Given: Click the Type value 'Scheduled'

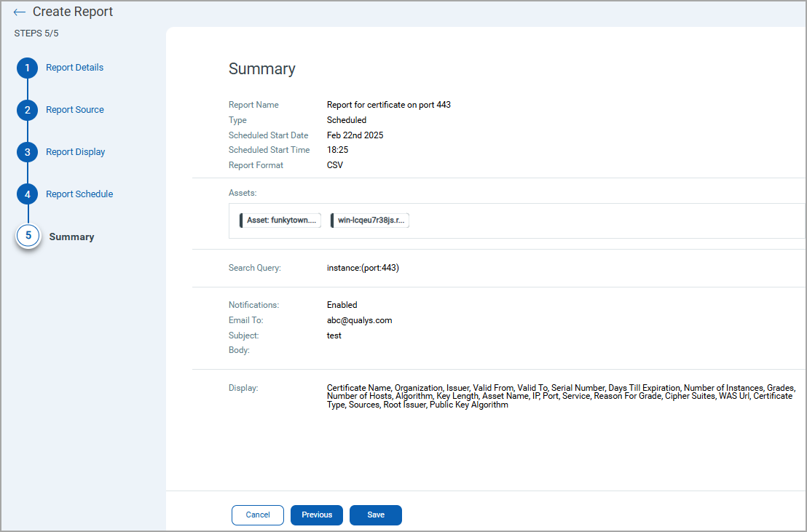Looking at the screenshot, I should pyautogui.click(x=347, y=120).
